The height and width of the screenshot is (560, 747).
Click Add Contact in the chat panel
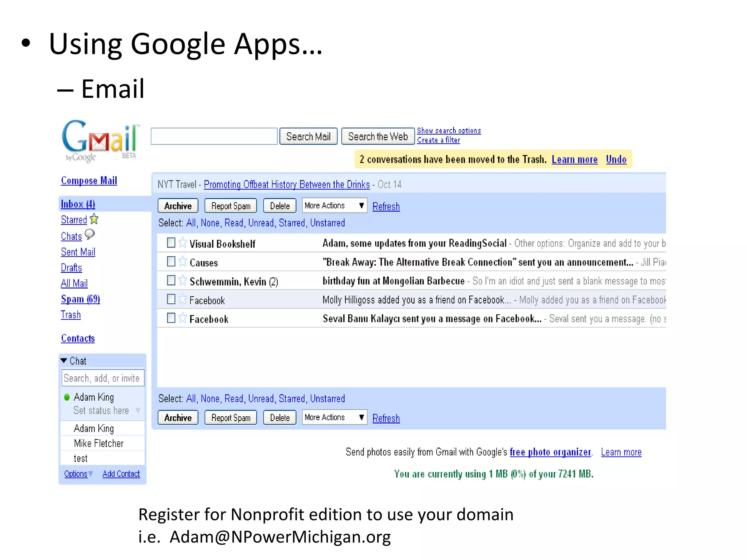[121, 474]
